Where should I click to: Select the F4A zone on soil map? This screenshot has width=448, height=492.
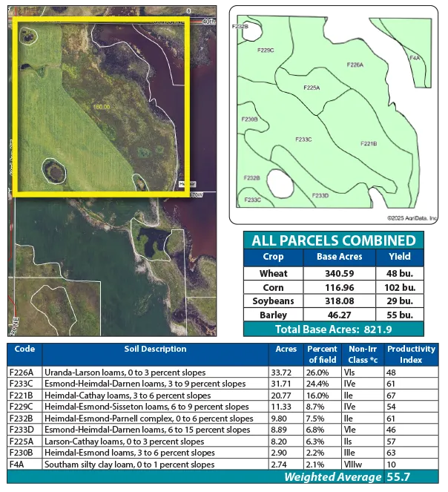click(x=414, y=57)
